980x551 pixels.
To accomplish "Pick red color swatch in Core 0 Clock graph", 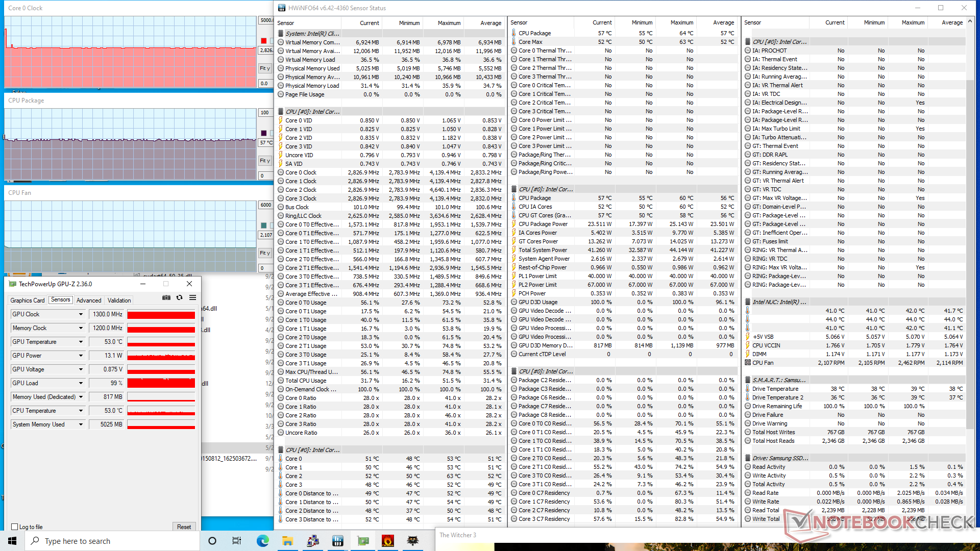I will [264, 41].
